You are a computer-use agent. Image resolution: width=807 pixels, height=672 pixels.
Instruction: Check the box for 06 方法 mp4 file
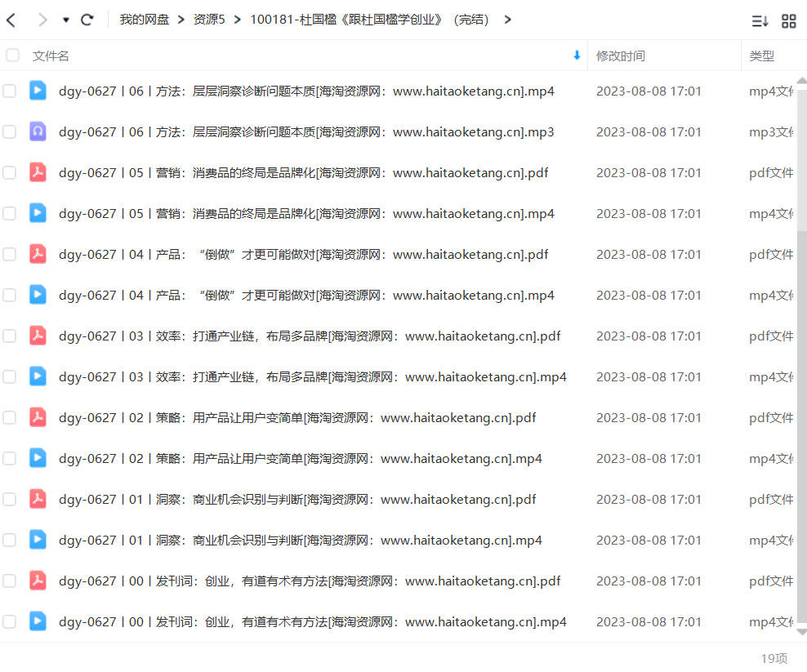(x=9, y=91)
